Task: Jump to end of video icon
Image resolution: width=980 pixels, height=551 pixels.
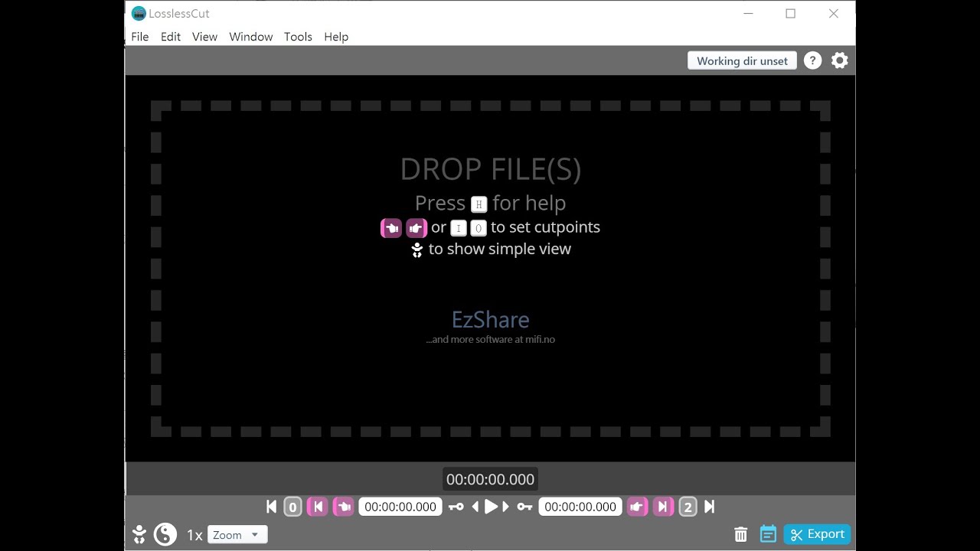Action: point(709,507)
